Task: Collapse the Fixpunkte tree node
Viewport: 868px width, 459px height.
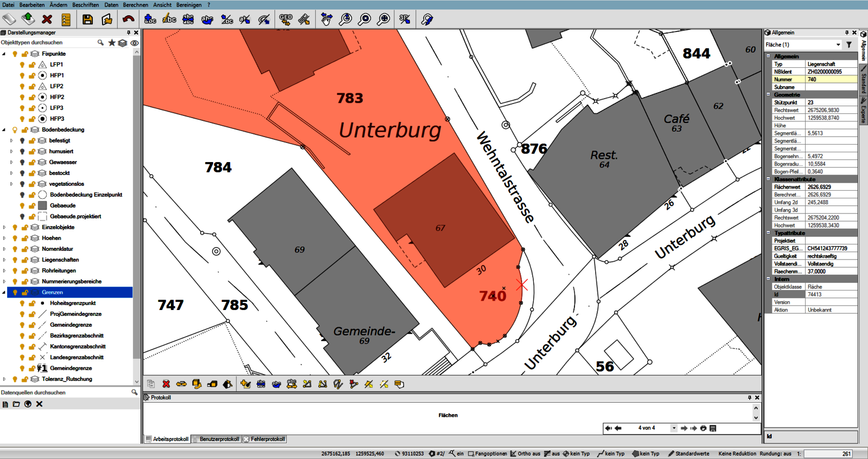Action: tap(4, 54)
